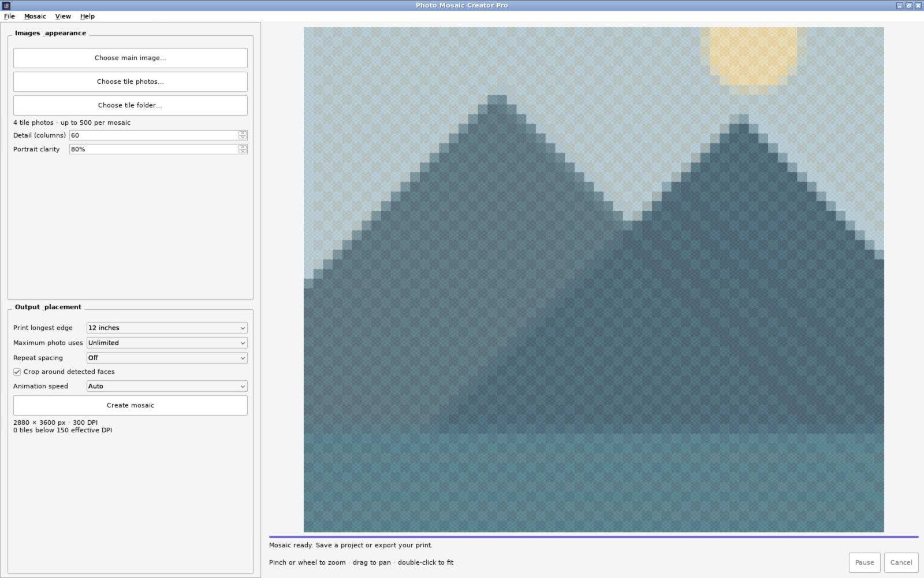Click the '4 tile photos · up to 500 per mosaic' text
924x578 pixels.
72,123
